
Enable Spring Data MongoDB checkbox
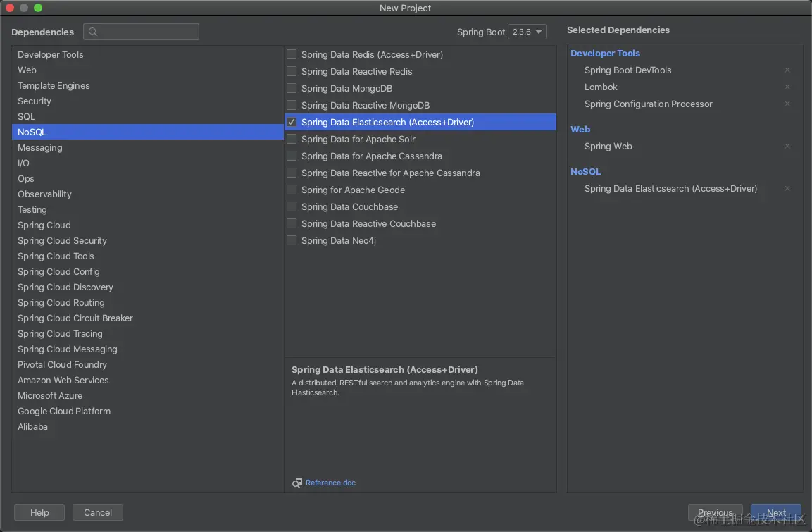pyautogui.click(x=292, y=89)
